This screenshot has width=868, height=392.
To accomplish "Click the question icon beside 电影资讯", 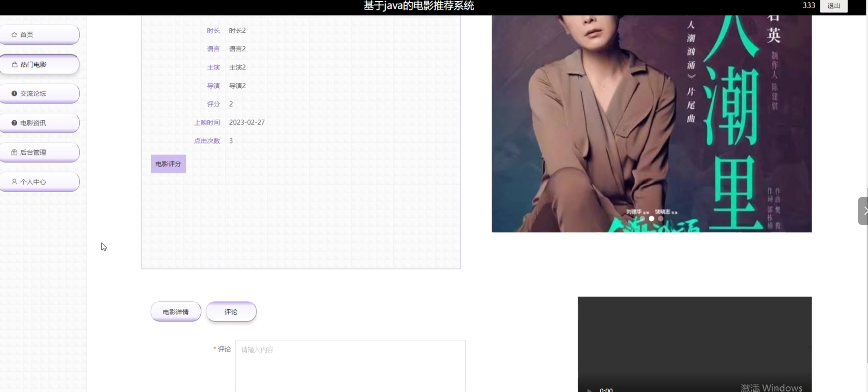I will click(x=14, y=123).
